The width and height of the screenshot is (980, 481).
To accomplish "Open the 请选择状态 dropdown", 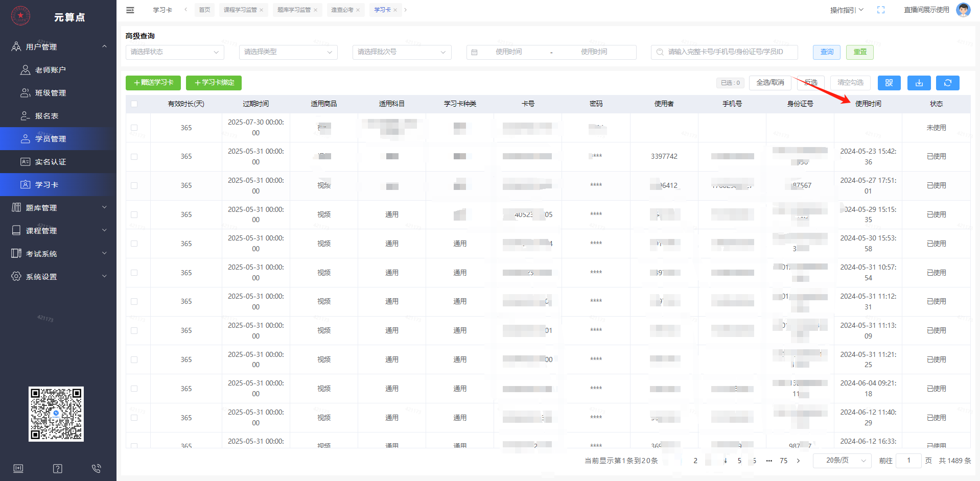I will (175, 52).
